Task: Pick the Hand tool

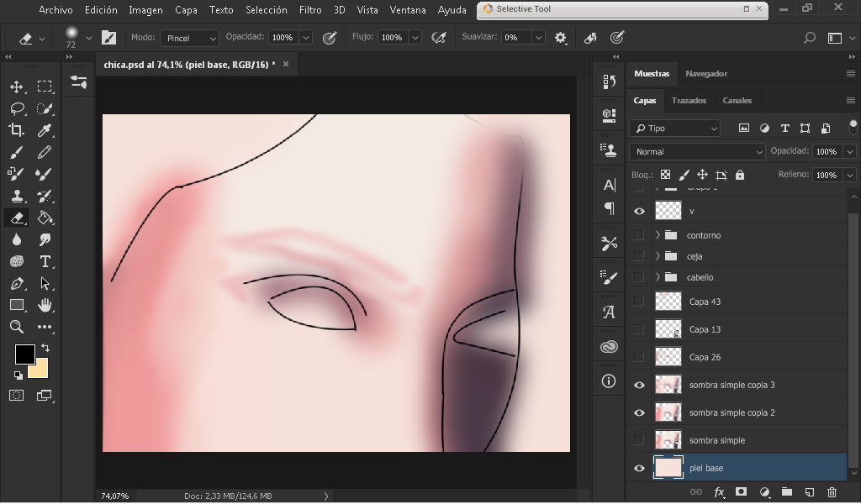Action: point(45,305)
